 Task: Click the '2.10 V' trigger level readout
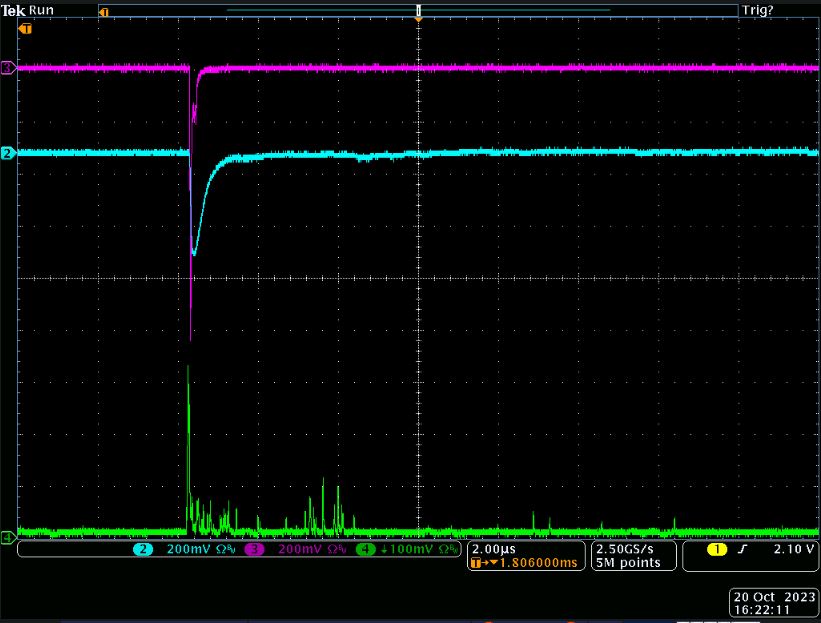794,549
